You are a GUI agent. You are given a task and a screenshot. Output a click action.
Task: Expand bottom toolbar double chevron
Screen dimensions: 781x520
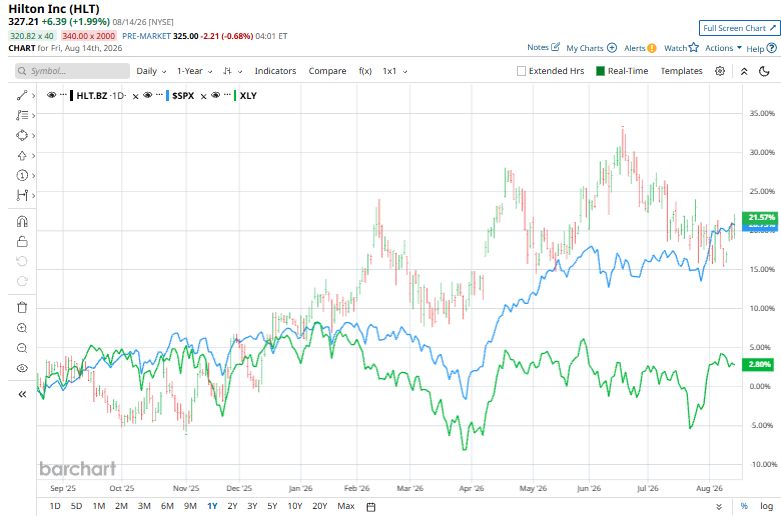point(719,507)
